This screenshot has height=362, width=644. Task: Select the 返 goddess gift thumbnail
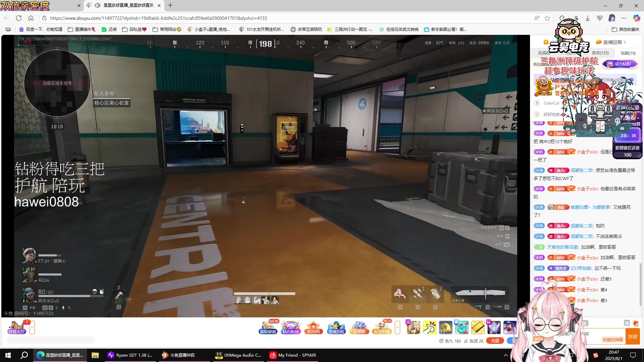pos(413,327)
